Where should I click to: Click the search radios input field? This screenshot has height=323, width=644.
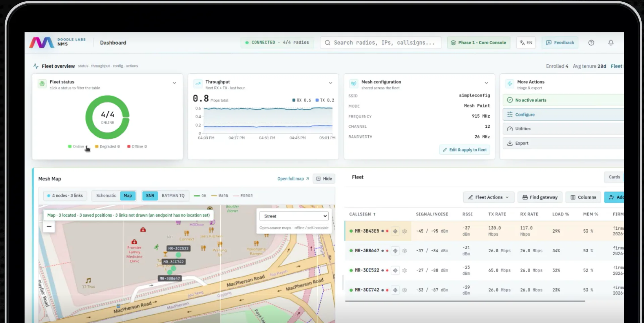[381, 43]
